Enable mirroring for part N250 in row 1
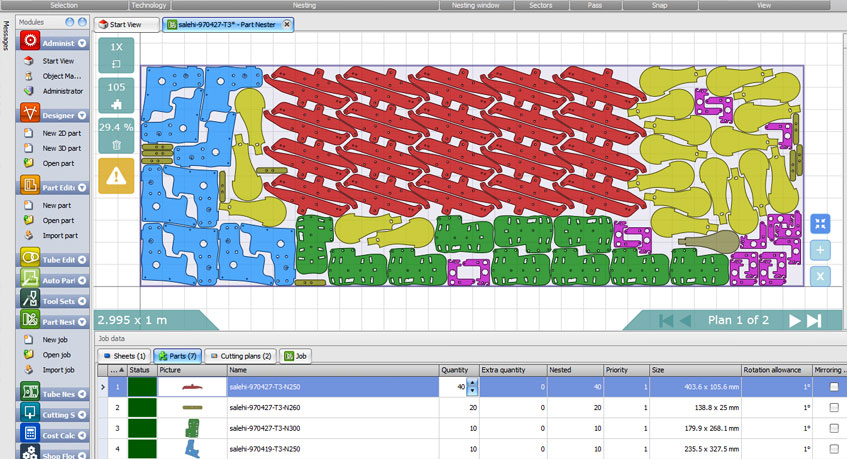The width and height of the screenshot is (847, 459). (x=833, y=386)
